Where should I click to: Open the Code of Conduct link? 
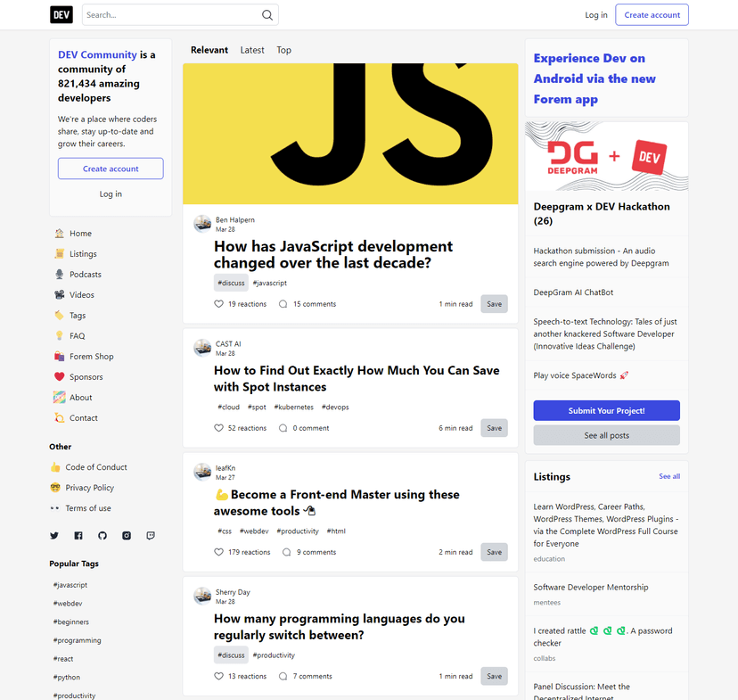96,467
